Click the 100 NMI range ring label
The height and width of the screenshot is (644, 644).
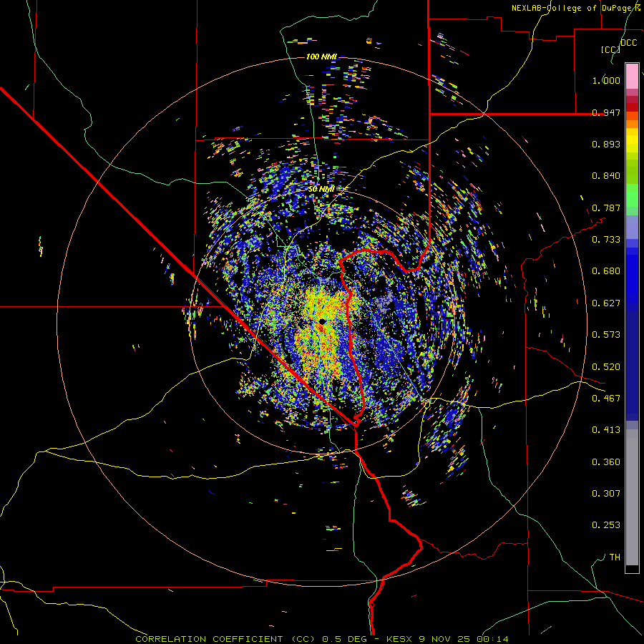[x=321, y=57]
